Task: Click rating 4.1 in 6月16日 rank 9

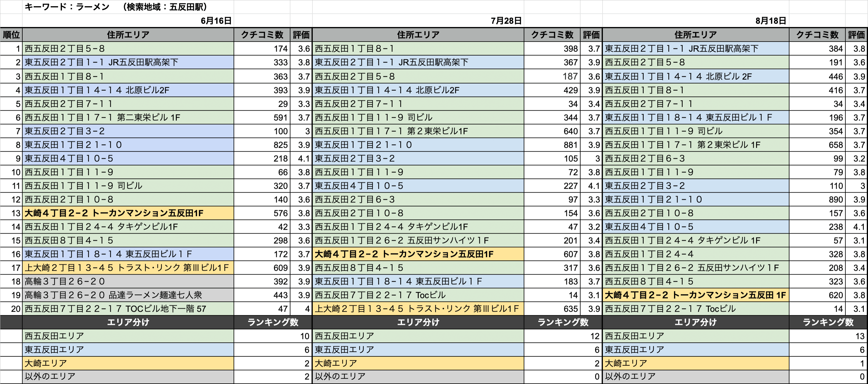Action: 301,158
